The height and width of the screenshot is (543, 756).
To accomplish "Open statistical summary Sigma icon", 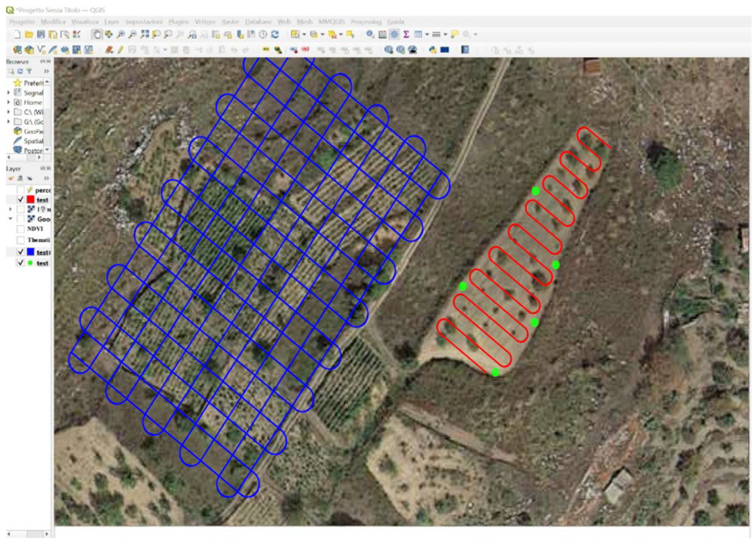I will (406, 34).
